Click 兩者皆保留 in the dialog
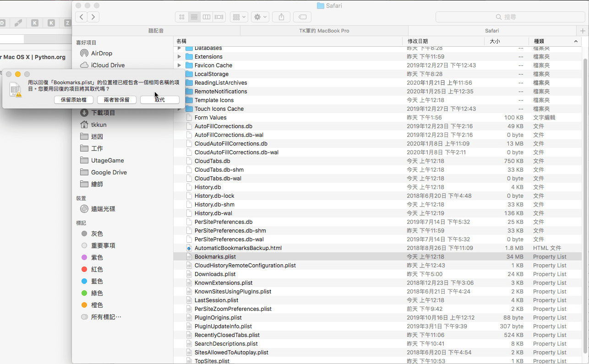 [x=117, y=100]
